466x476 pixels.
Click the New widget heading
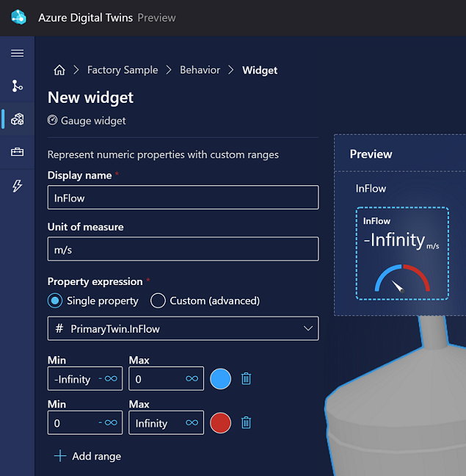90,98
